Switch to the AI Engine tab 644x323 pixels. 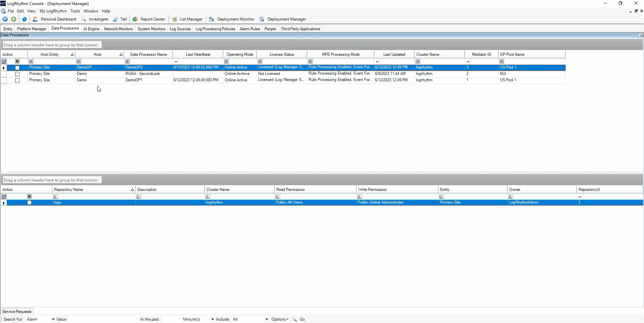91,29
